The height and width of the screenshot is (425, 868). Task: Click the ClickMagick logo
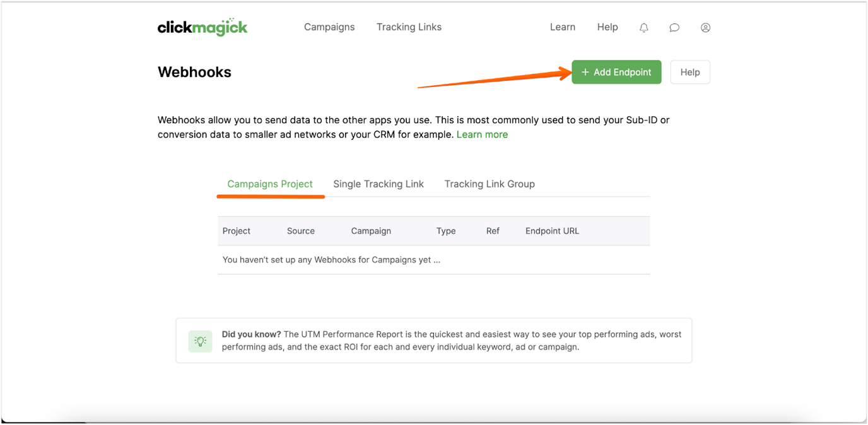click(x=202, y=26)
